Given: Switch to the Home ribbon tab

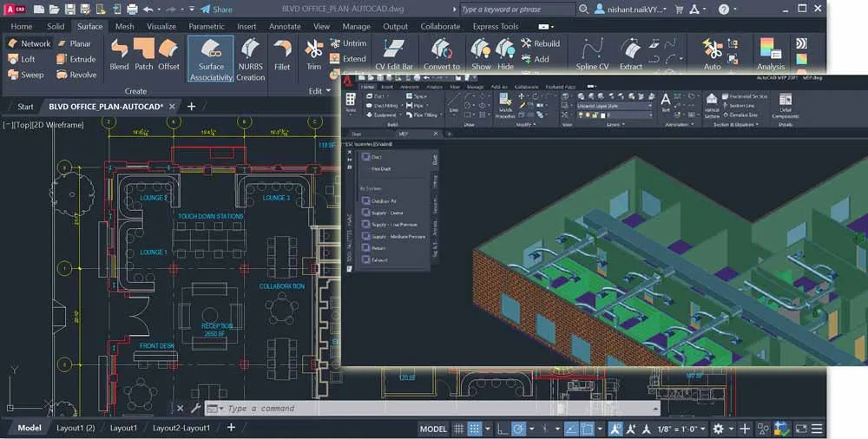Looking at the screenshot, I should [21, 26].
